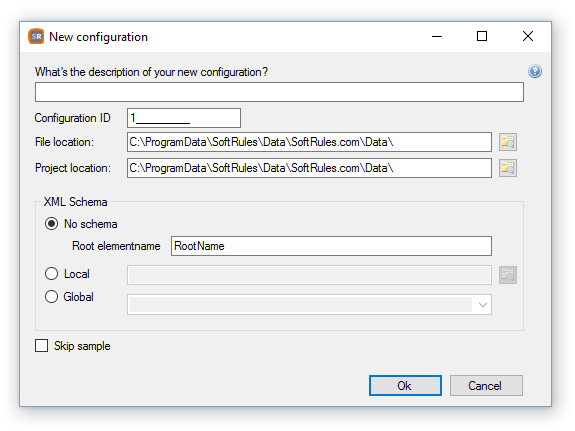Click the Cancel button
The height and width of the screenshot is (431, 575).
tap(486, 386)
